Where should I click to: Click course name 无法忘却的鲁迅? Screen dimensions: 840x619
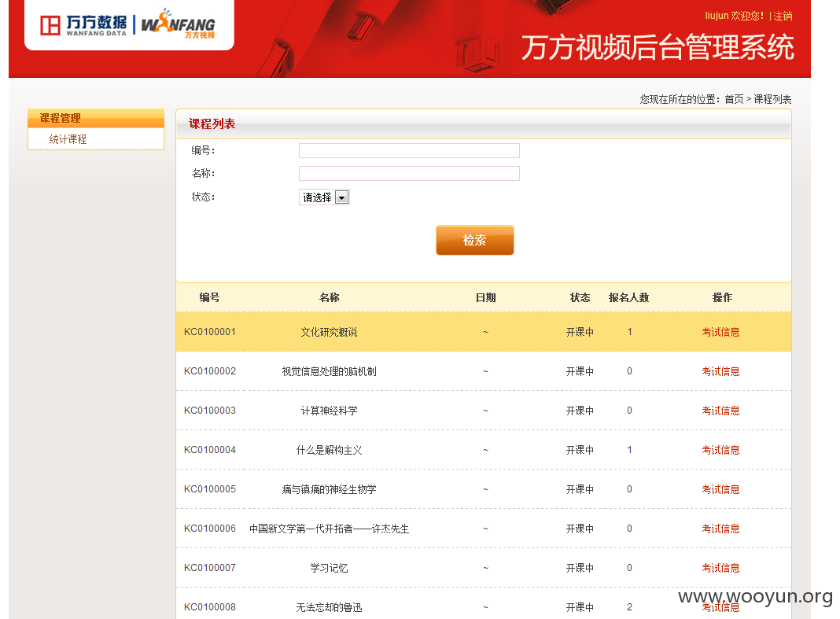tap(329, 607)
